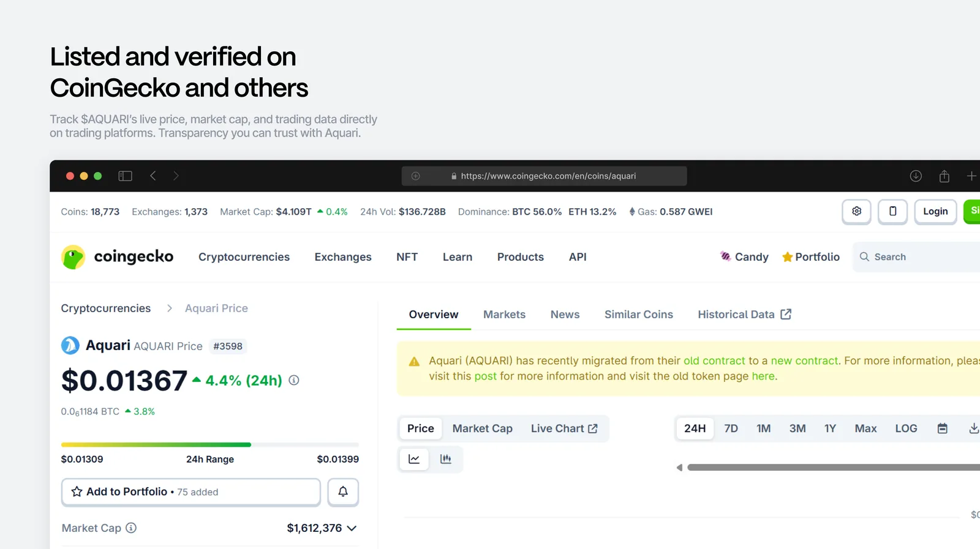
Task: Open the browser downloads icon
Action: (x=916, y=176)
